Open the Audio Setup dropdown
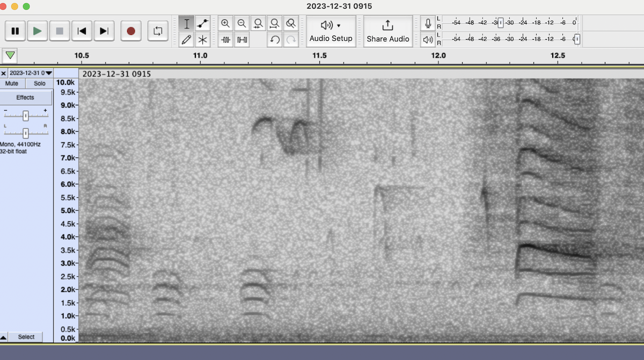The image size is (644, 360). tap(331, 31)
